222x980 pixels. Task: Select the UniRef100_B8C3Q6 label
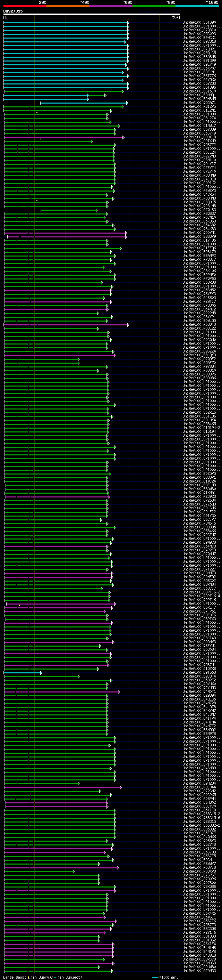199,929
